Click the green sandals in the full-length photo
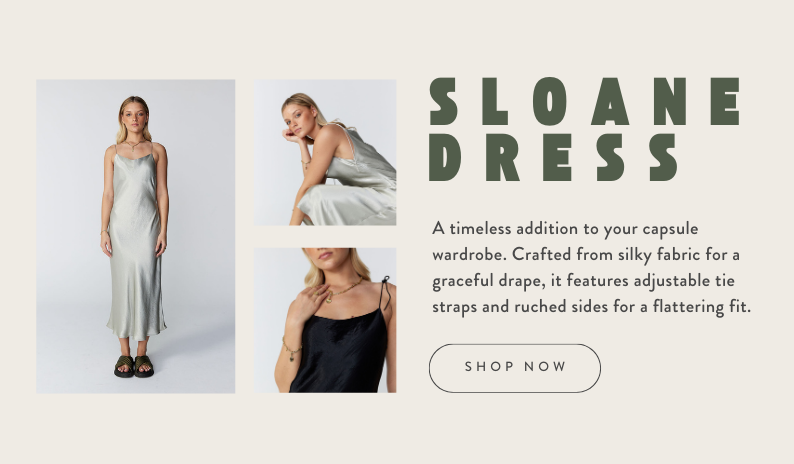 134,366
